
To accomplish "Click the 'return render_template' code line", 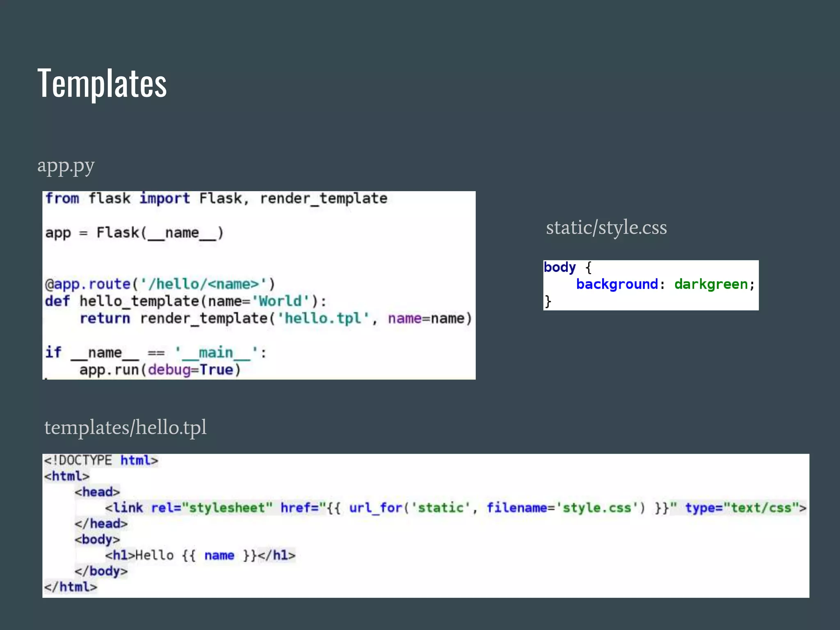I will tap(276, 318).
